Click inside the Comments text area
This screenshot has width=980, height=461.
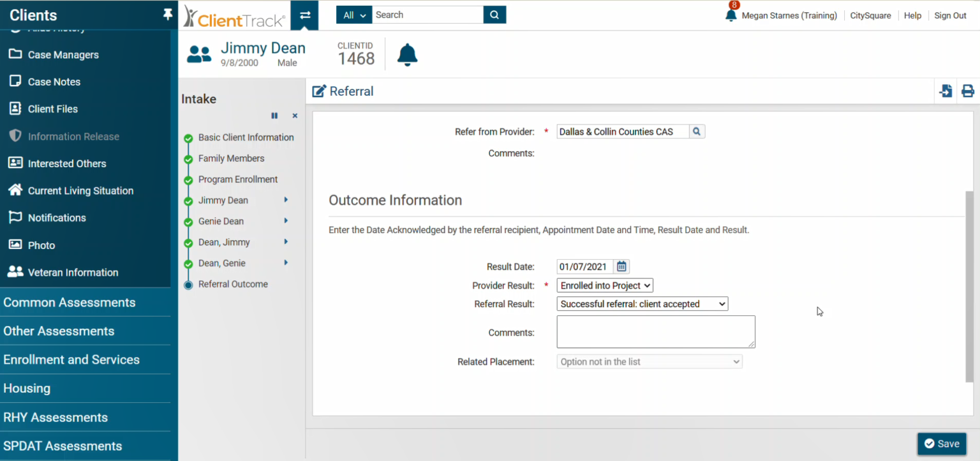(x=655, y=331)
